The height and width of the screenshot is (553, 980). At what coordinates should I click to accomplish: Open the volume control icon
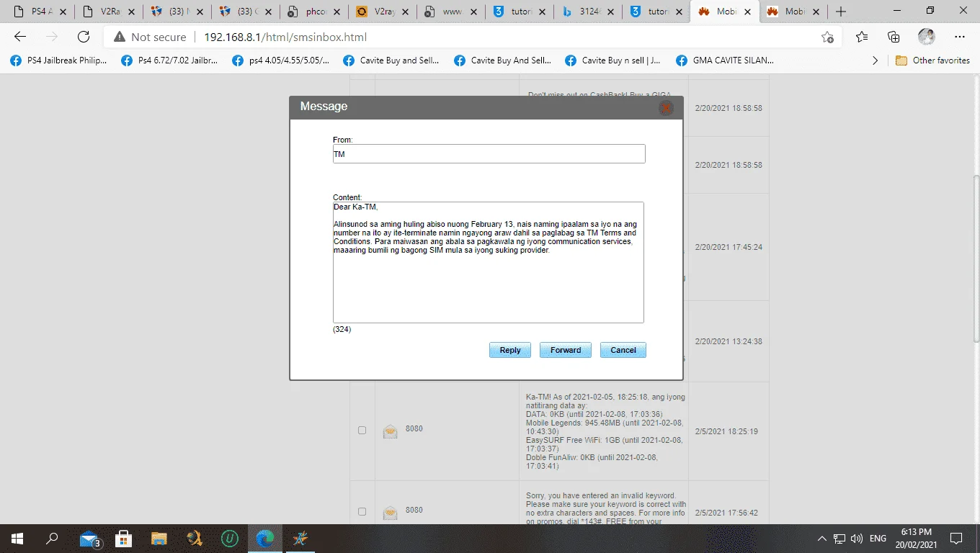click(857, 539)
